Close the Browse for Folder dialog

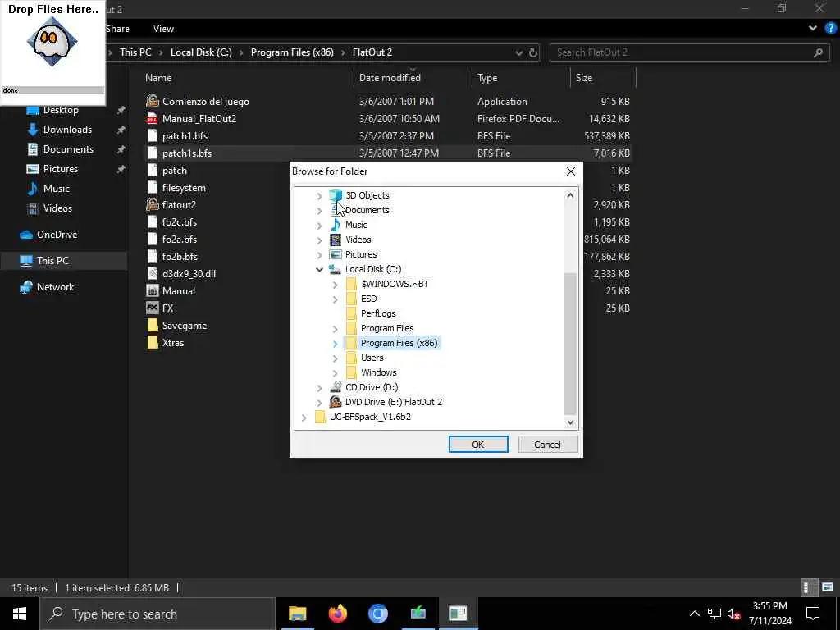[x=571, y=171]
